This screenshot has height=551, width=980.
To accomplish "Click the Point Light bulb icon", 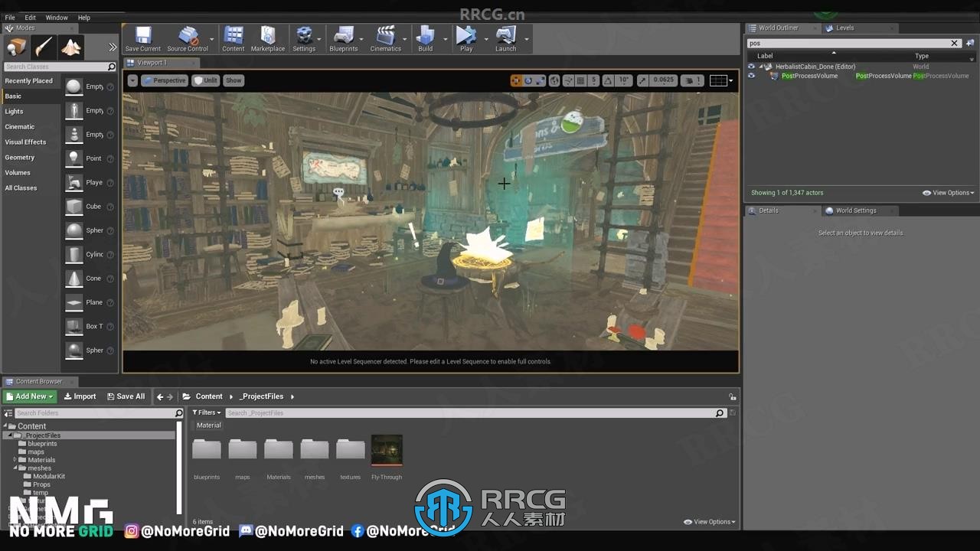I will click(x=73, y=158).
